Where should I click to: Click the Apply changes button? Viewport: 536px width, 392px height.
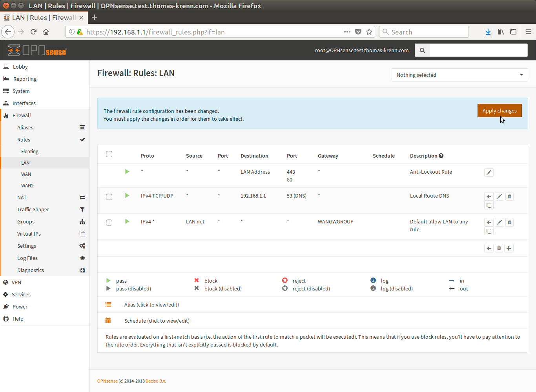coord(499,111)
